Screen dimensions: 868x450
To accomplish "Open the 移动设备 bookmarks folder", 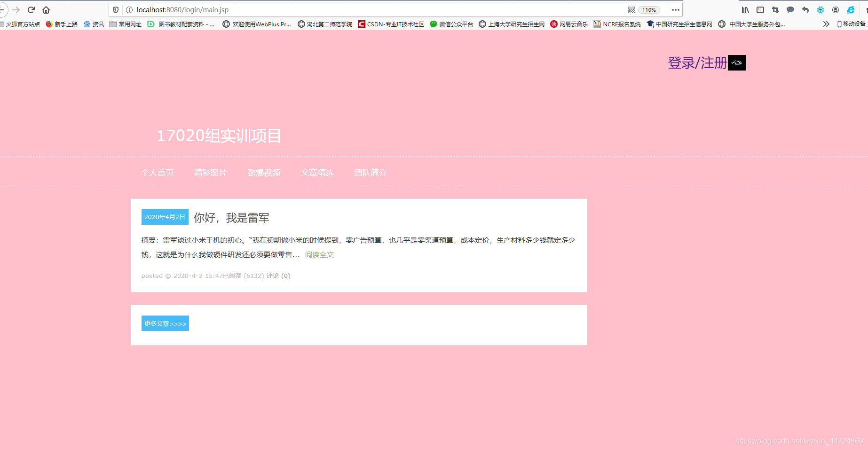I will [852, 24].
